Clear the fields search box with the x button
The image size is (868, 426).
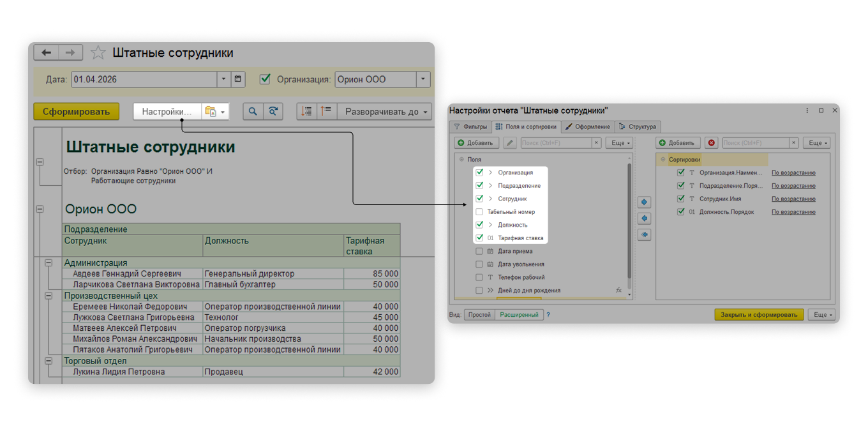[x=597, y=143]
